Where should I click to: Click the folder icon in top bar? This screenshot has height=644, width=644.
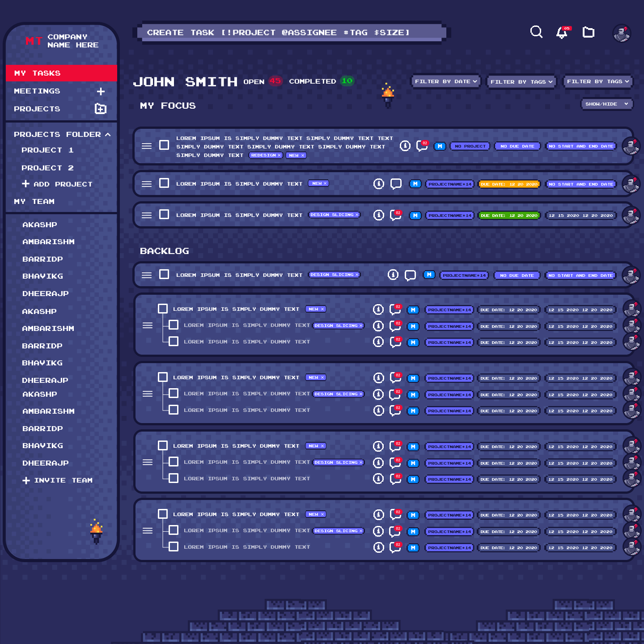pos(589,32)
